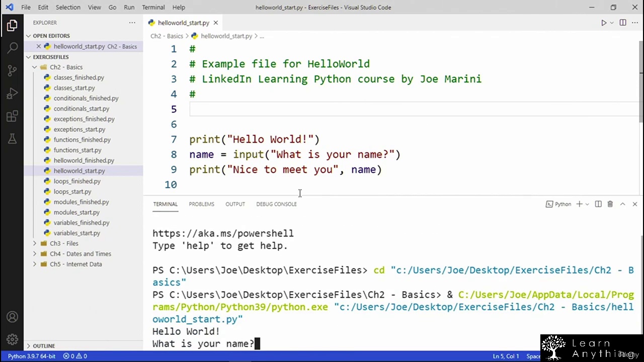Close helloworld_start.py in Open Editors list
Viewport: 644px width, 362px height.
39,46
